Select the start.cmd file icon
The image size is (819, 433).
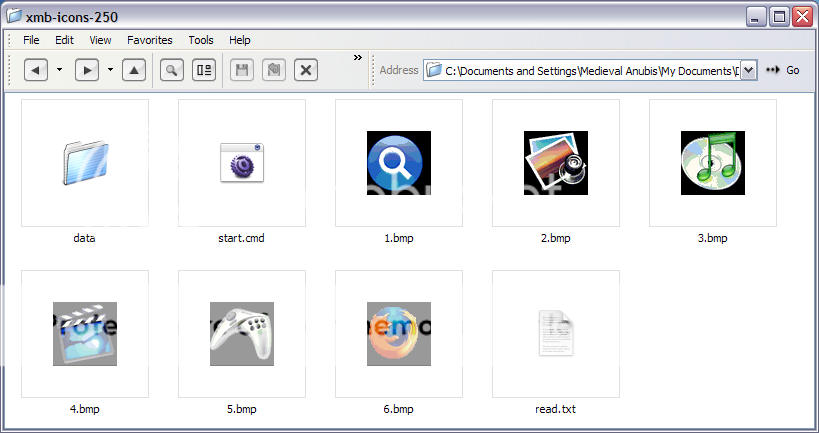[x=241, y=162]
